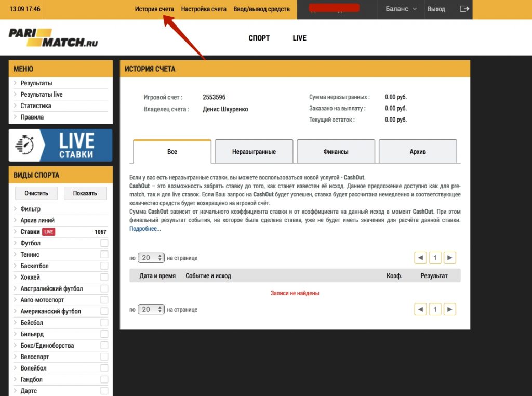Screen dimensions: 532x396
Task: Open the Финансы tab
Action: (x=336, y=152)
